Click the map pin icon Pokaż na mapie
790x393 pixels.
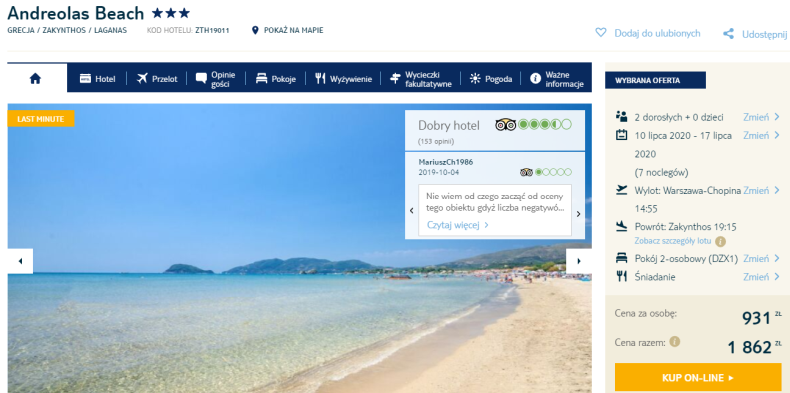click(255, 30)
